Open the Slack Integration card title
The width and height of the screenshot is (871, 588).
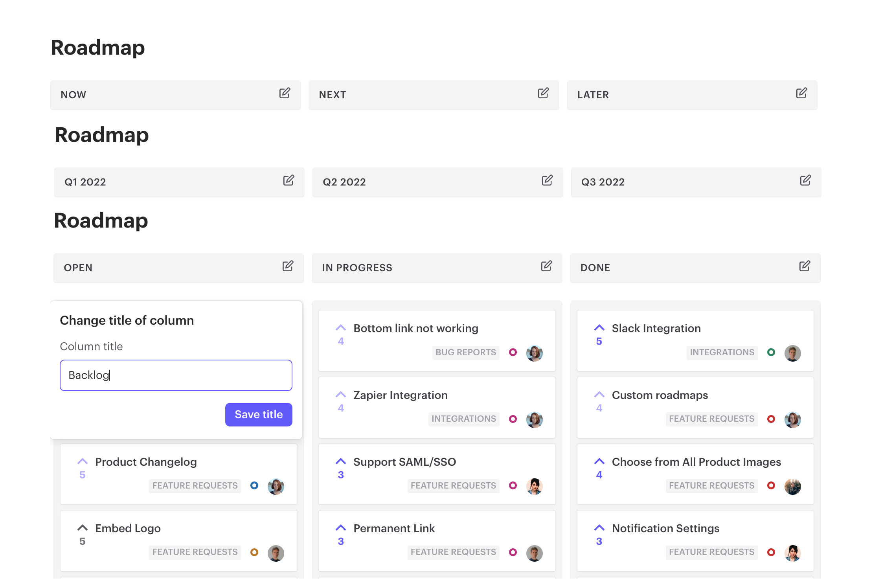click(656, 328)
